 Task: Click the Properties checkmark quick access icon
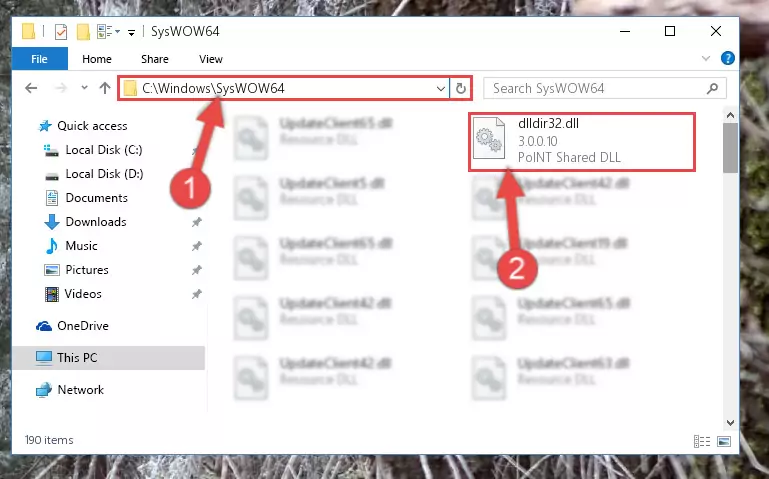(x=61, y=32)
